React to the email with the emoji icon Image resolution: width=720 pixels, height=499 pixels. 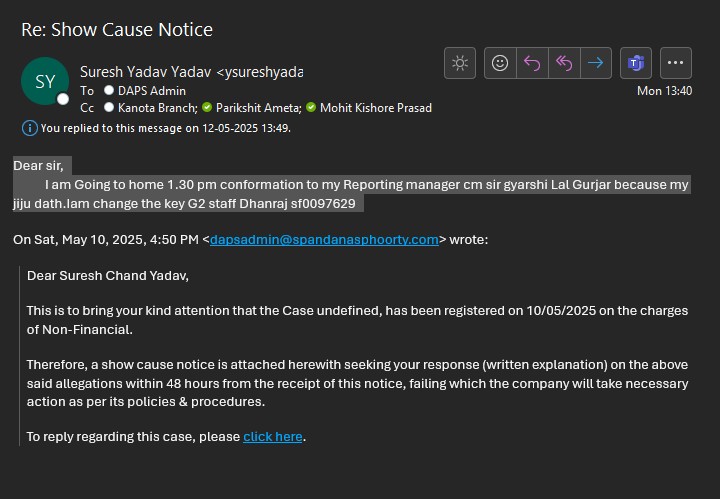pyautogui.click(x=499, y=63)
